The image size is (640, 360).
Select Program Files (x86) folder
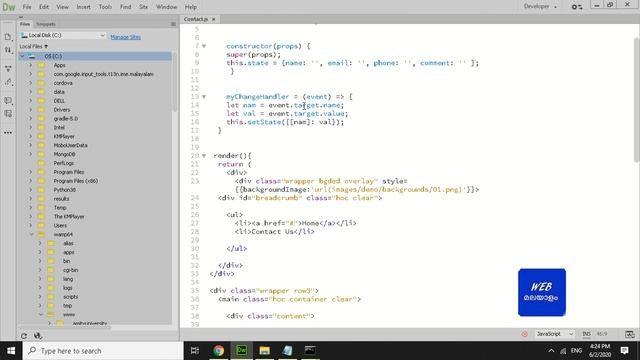coord(76,181)
